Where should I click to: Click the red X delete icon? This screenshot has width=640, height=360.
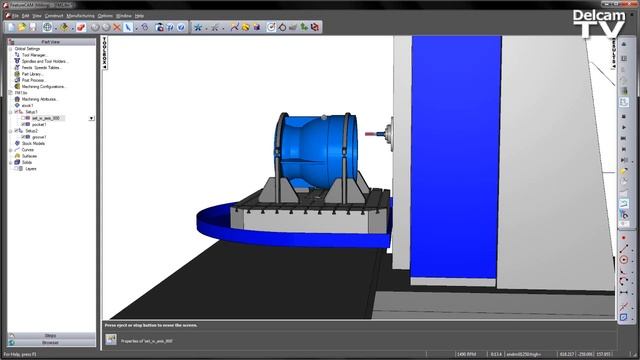[117, 27]
